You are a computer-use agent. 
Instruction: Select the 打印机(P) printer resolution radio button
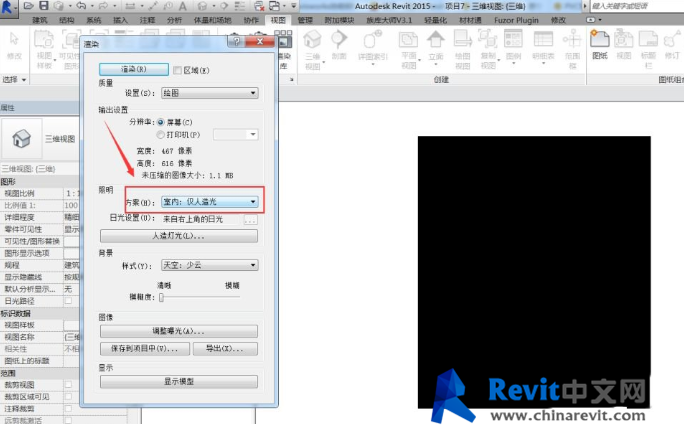click(161, 135)
